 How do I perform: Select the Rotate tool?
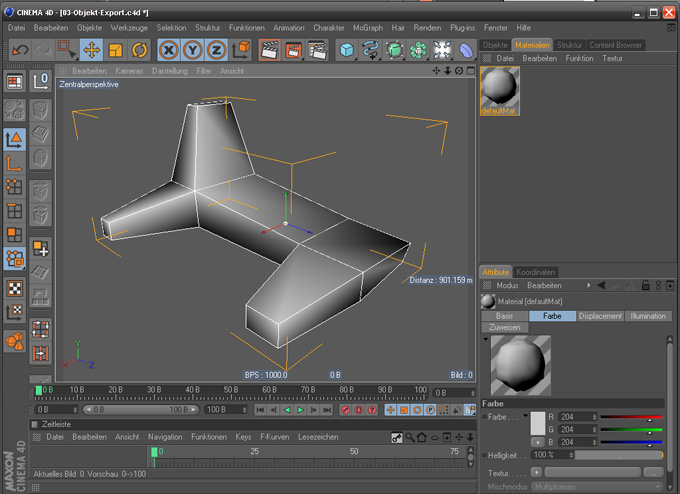tap(140, 50)
